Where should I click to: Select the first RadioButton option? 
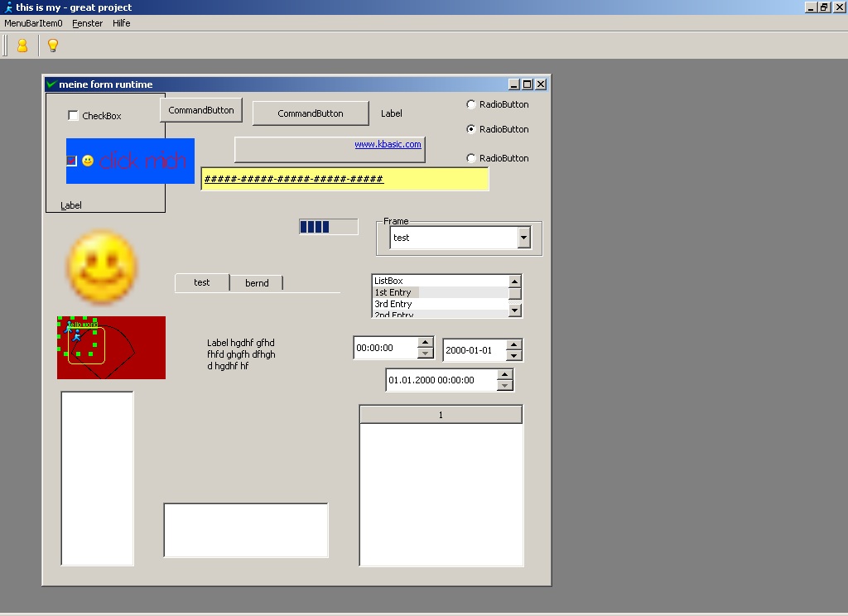point(471,104)
